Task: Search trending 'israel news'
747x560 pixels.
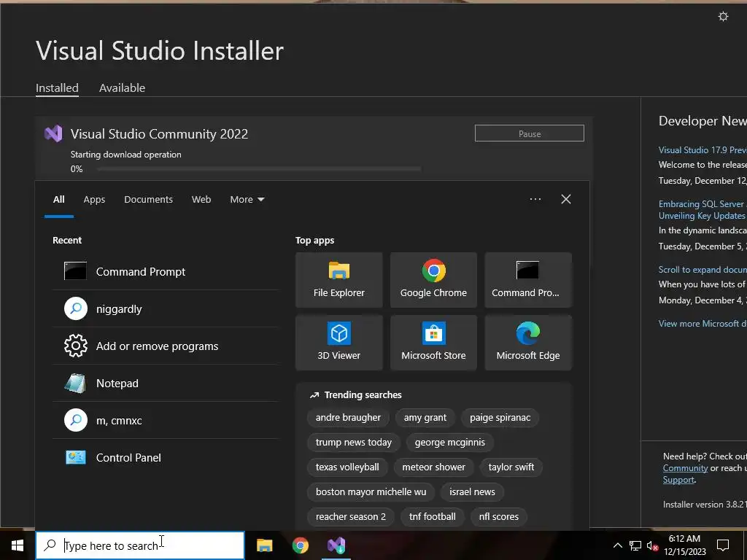Action: 472,492
